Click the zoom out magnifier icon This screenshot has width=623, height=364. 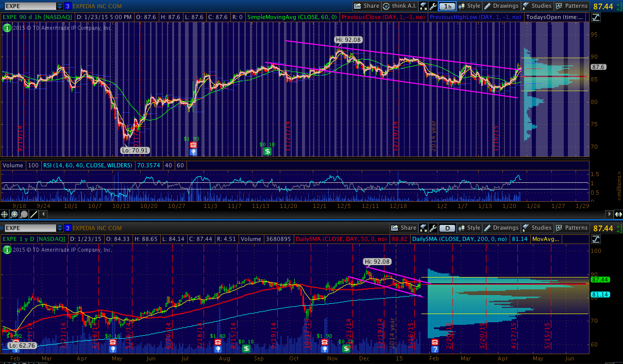click(24, 214)
